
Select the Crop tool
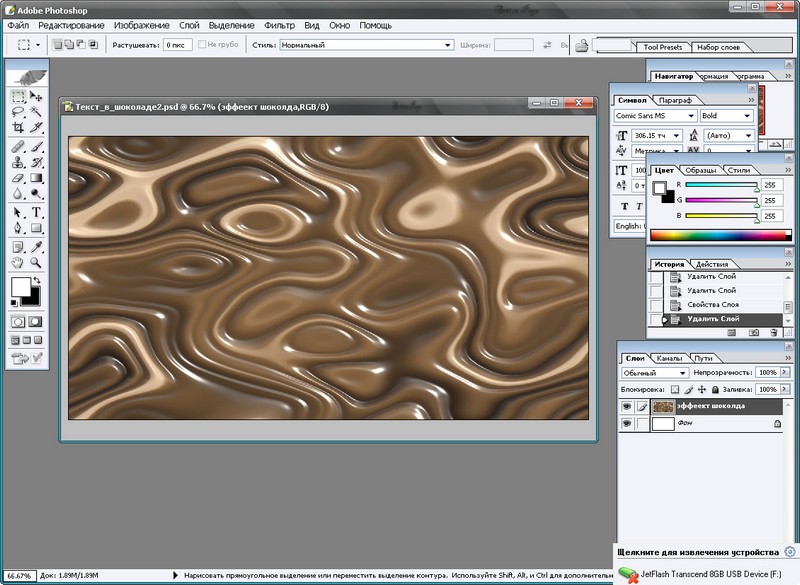18,128
